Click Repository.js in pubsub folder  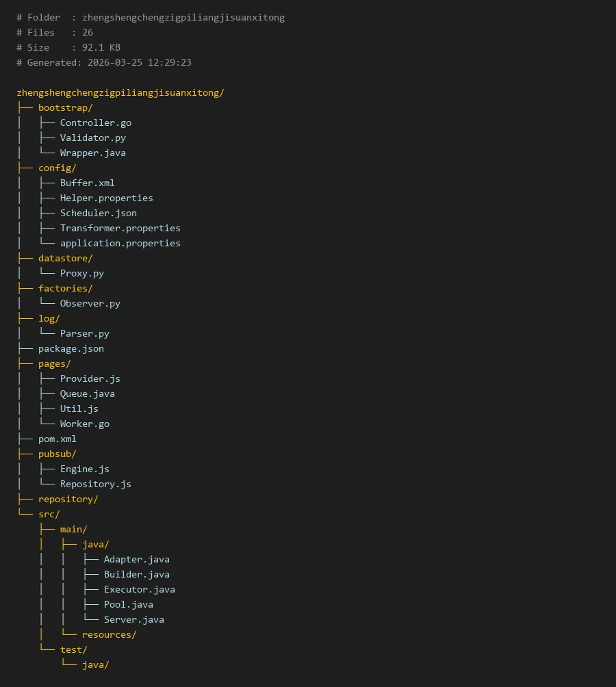[x=95, y=484]
